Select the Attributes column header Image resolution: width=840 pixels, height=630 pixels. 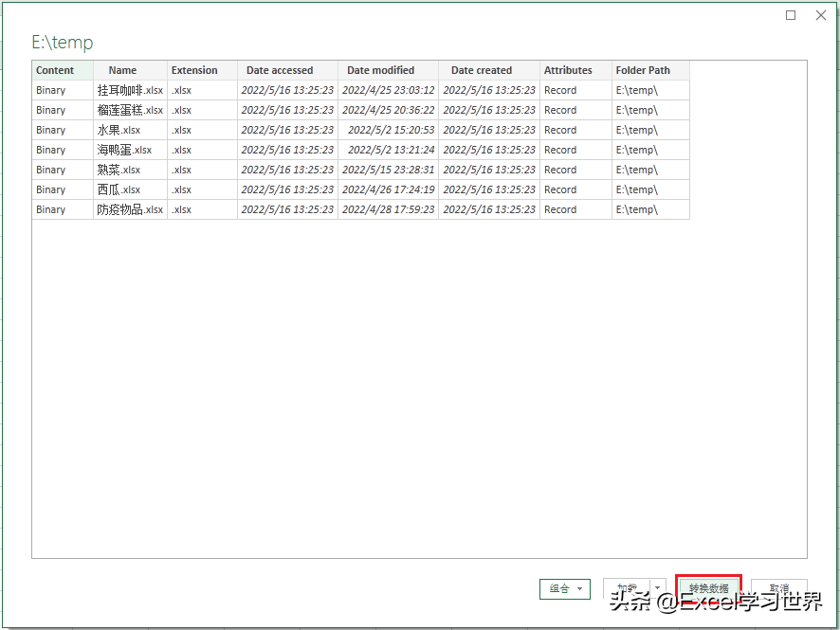pyautogui.click(x=575, y=70)
